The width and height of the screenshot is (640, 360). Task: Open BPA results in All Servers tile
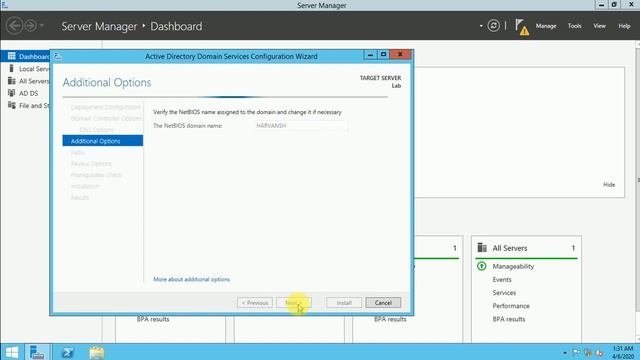(x=509, y=319)
